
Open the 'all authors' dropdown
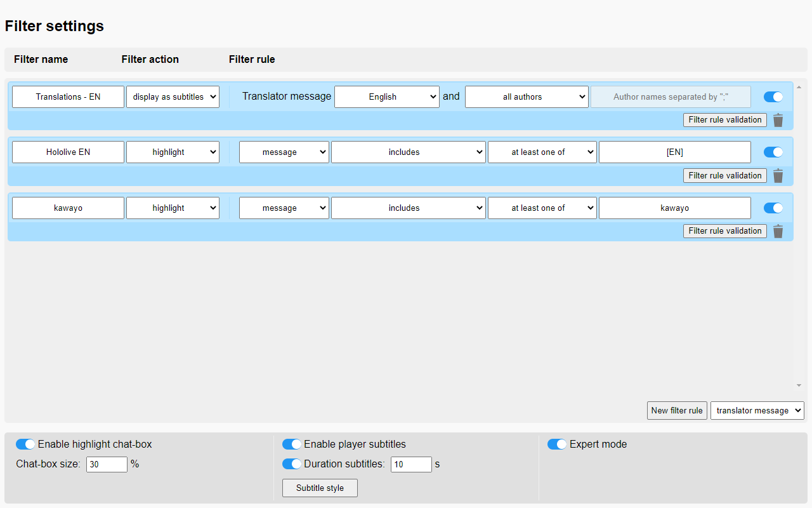tap(527, 97)
